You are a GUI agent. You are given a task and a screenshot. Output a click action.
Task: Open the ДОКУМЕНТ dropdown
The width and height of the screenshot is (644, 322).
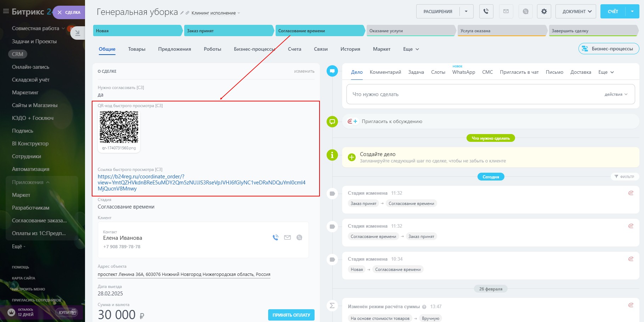pos(576,11)
